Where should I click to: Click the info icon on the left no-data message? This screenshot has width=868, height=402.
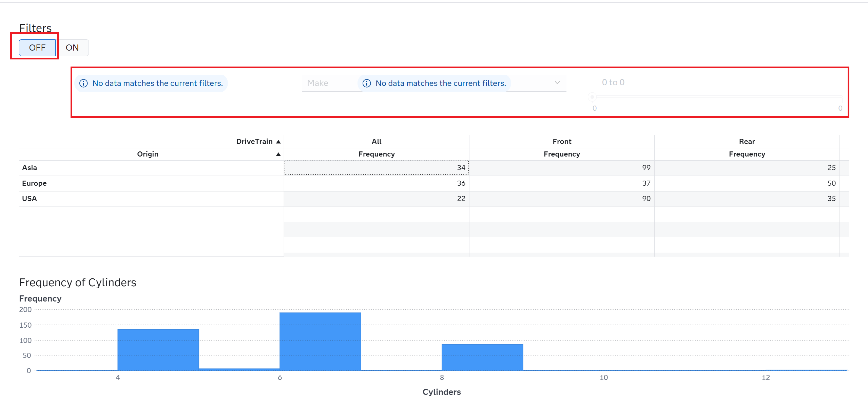pos(84,83)
